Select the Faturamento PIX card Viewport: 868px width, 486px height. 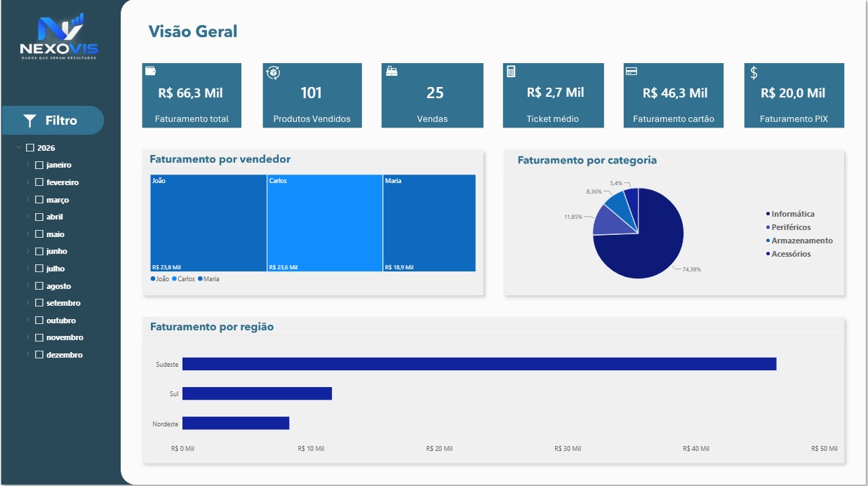pos(794,95)
